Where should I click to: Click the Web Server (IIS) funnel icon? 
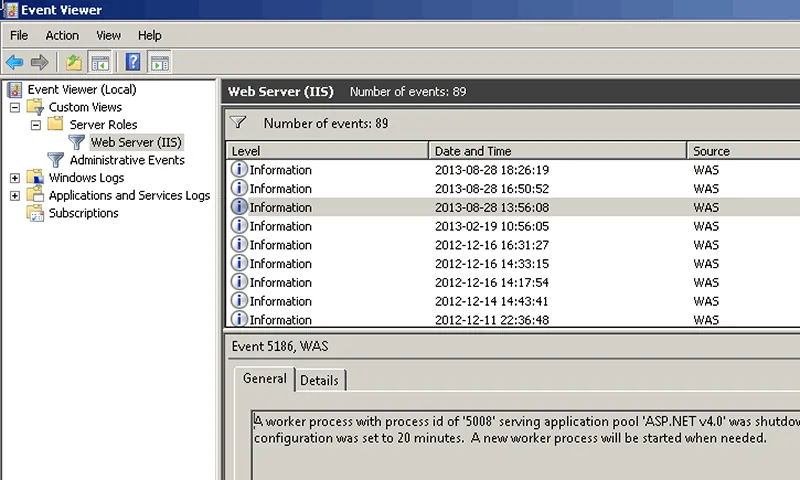pyautogui.click(x=77, y=142)
